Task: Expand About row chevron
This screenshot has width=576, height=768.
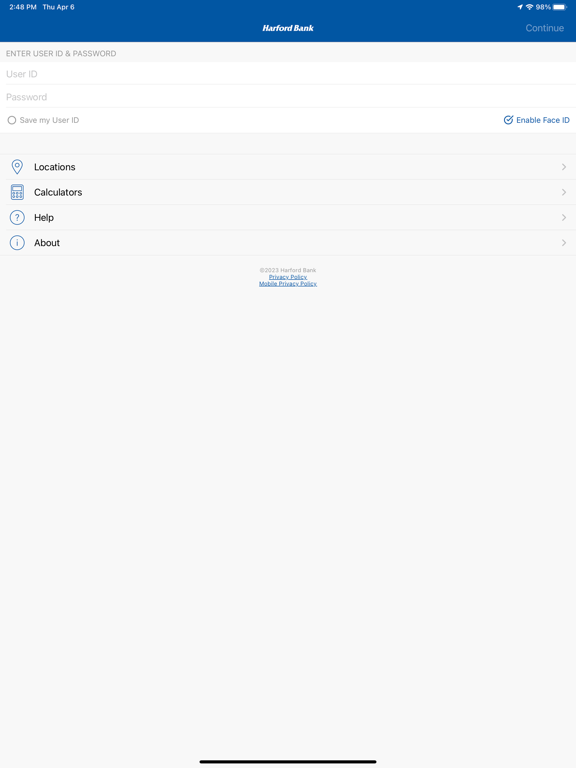Action: coord(564,242)
